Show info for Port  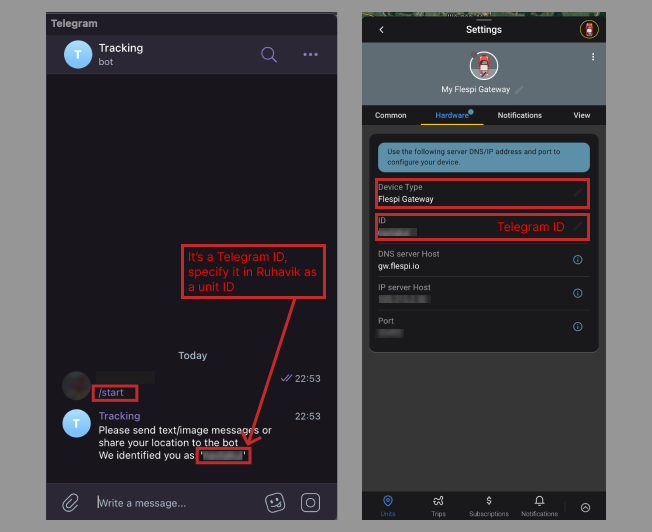(x=578, y=327)
